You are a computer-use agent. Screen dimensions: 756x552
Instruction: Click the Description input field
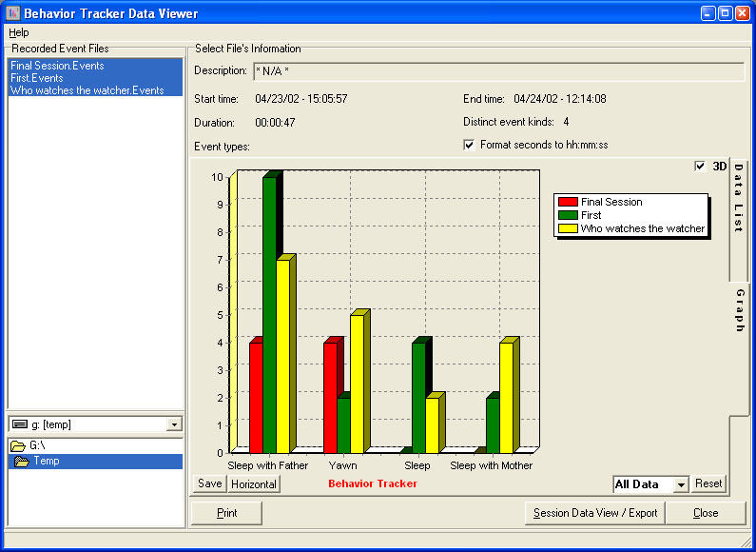click(x=499, y=72)
